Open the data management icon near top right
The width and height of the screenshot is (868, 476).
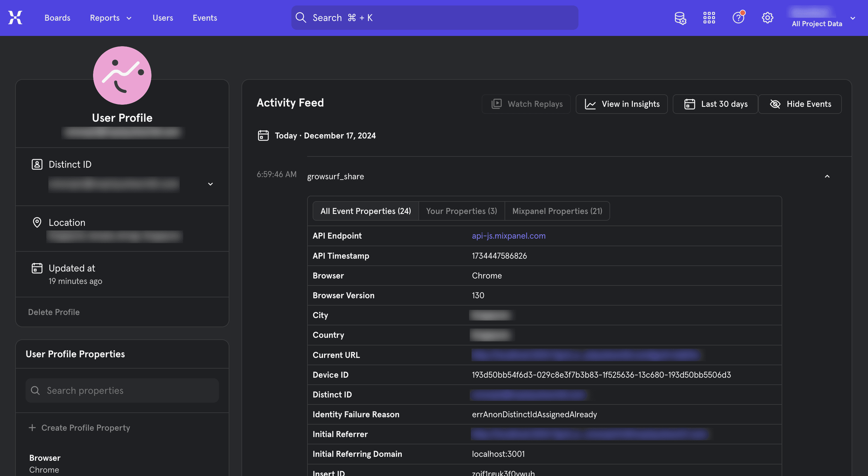(x=680, y=18)
